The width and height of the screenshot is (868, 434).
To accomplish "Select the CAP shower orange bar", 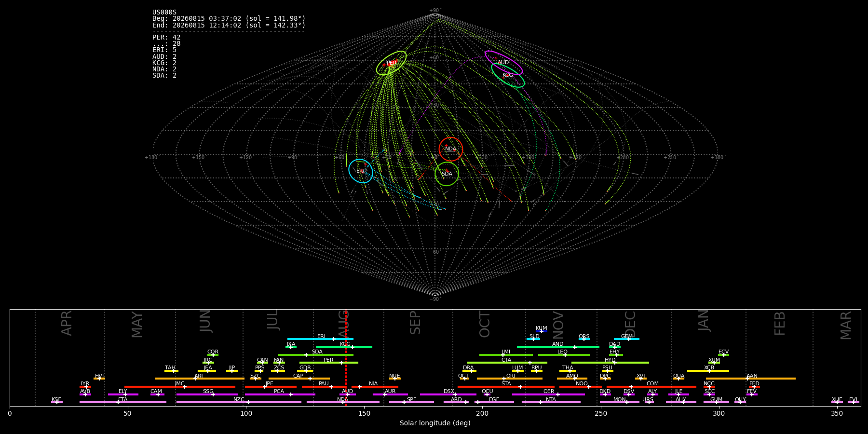I will point(299,379).
